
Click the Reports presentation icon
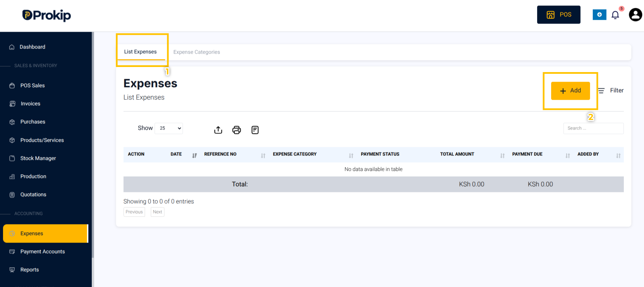point(12,270)
